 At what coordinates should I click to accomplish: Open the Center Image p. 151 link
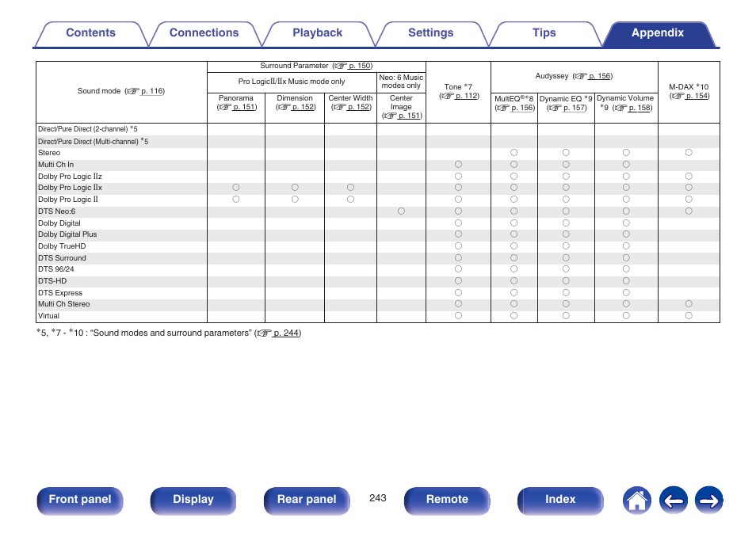point(410,116)
